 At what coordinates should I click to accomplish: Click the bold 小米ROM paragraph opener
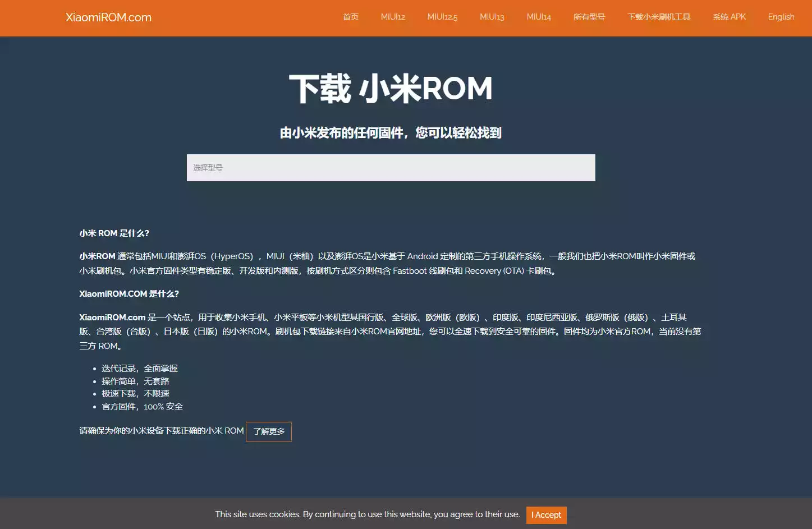[x=97, y=256]
